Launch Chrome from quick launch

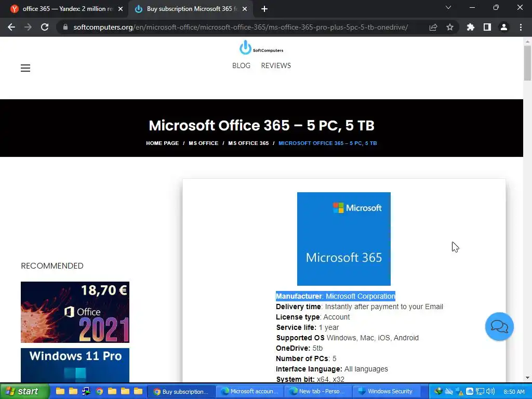(x=99, y=391)
